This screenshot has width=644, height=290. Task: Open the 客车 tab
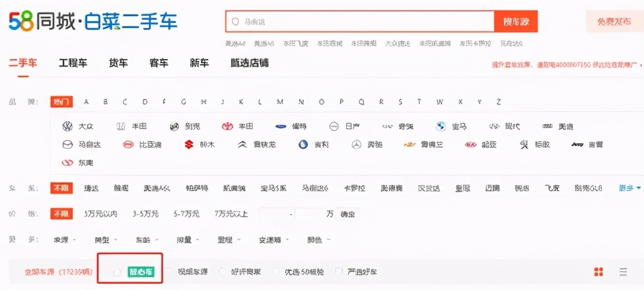[x=159, y=63]
